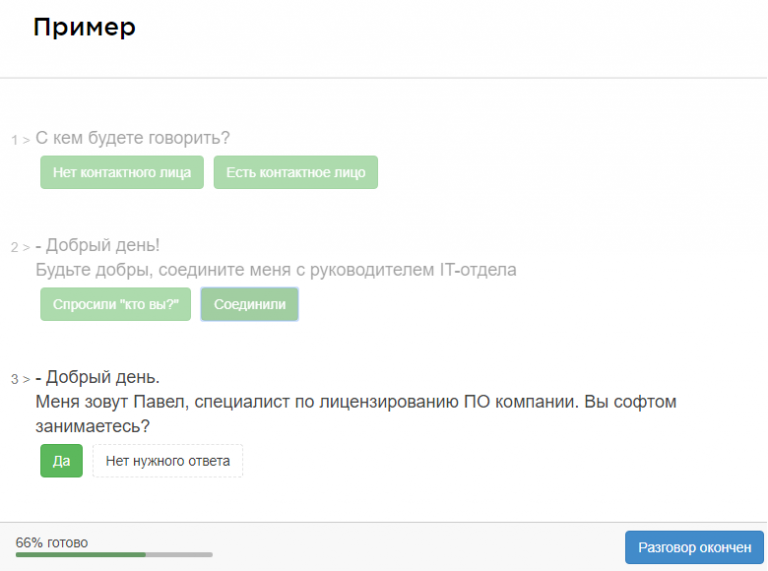The width and height of the screenshot is (768, 571).
Task: Click the sentence starting "Меня зовут Павел"
Action: pyautogui.click(x=355, y=402)
